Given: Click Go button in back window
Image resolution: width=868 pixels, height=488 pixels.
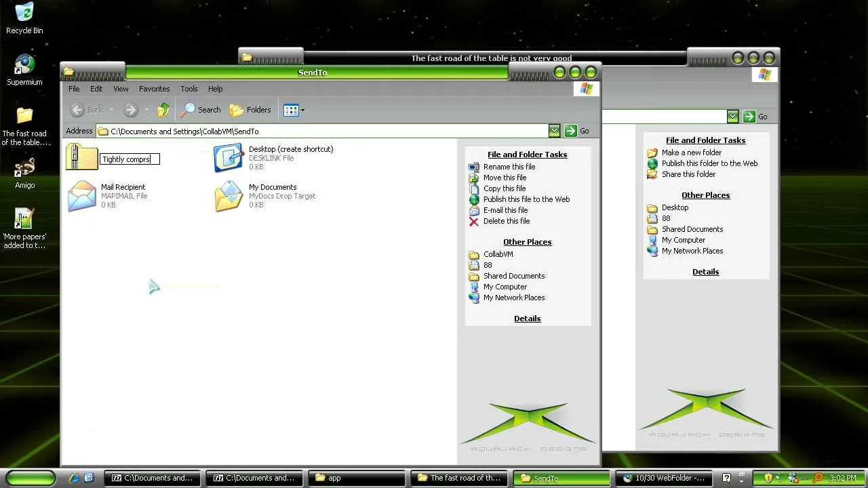Looking at the screenshot, I should pyautogui.click(x=755, y=117).
